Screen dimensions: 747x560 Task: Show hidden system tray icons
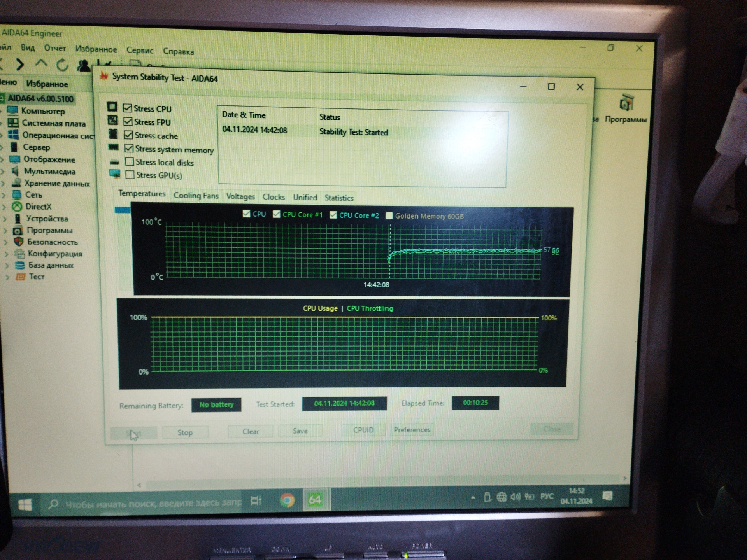[473, 497]
